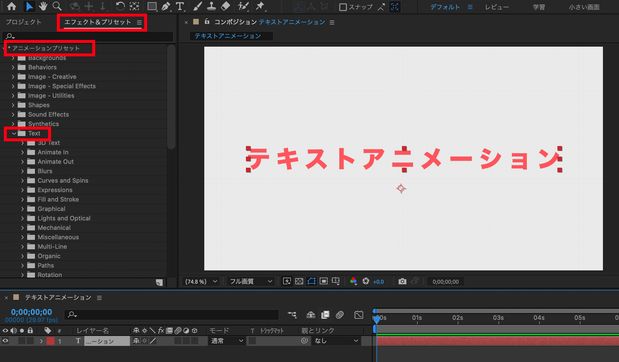Click the red label color of layer 1

(x=51, y=341)
